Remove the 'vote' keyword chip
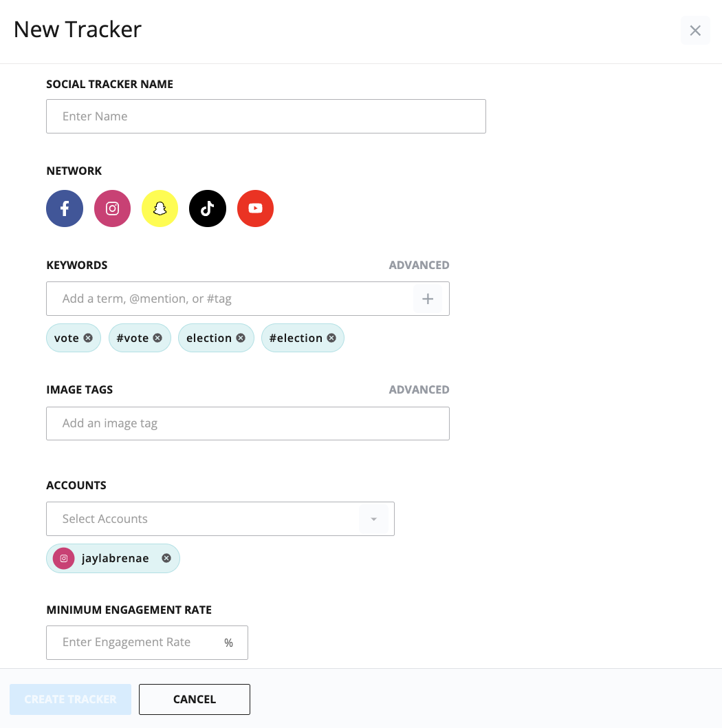Screen dimensions: 722x728 tap(88, 338)
